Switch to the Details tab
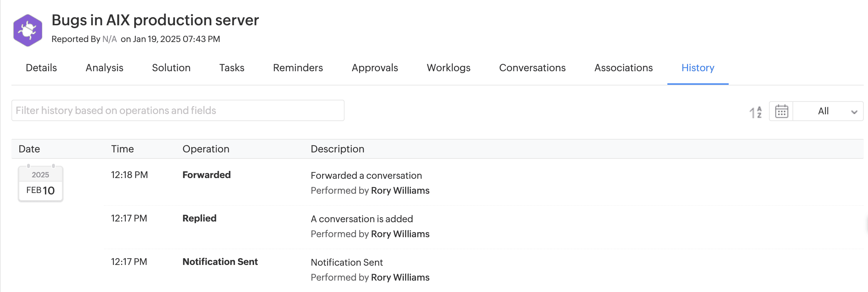This screenshot has width=868, height=292. tap(41, 68)
